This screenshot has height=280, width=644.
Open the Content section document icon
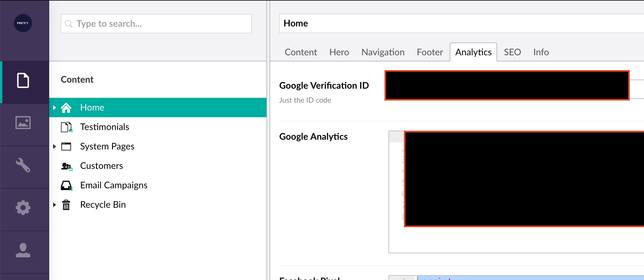[x=23, y=80]
